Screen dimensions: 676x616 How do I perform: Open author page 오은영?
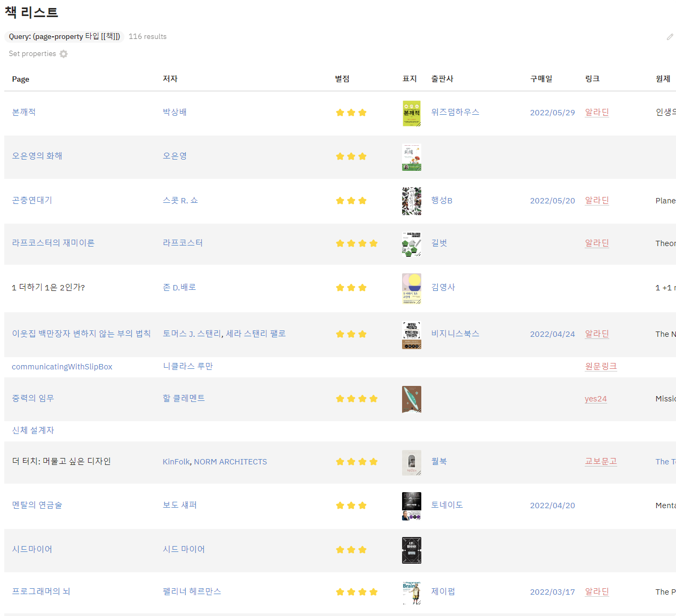175,156
